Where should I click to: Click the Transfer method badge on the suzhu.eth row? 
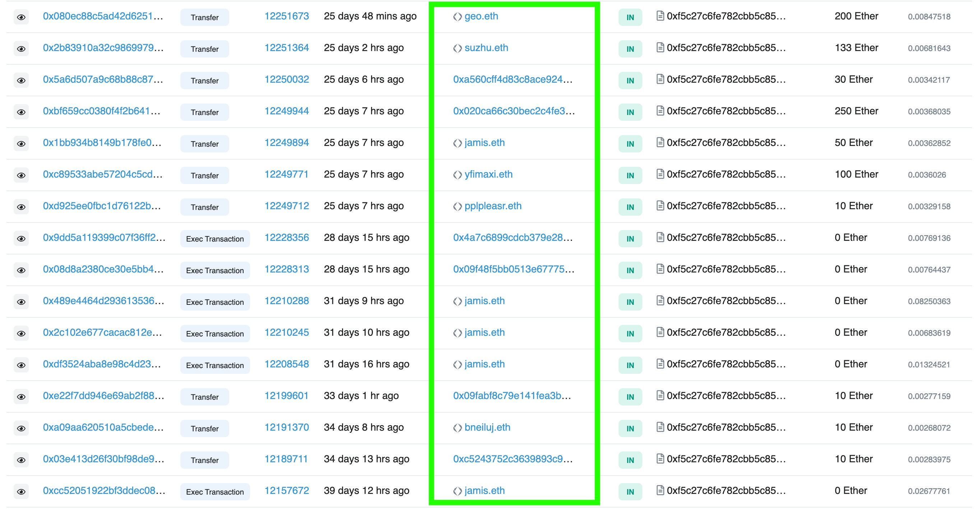(x=204, y=49)
